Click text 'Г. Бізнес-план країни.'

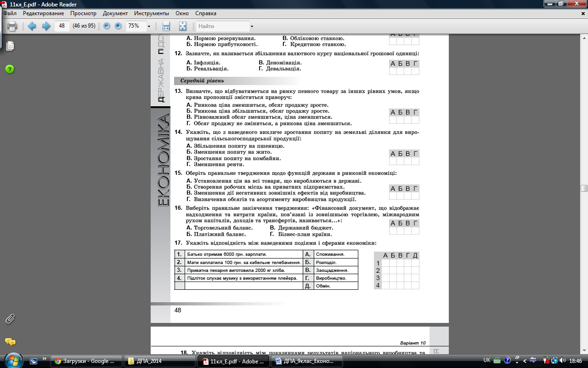(301, 234)
